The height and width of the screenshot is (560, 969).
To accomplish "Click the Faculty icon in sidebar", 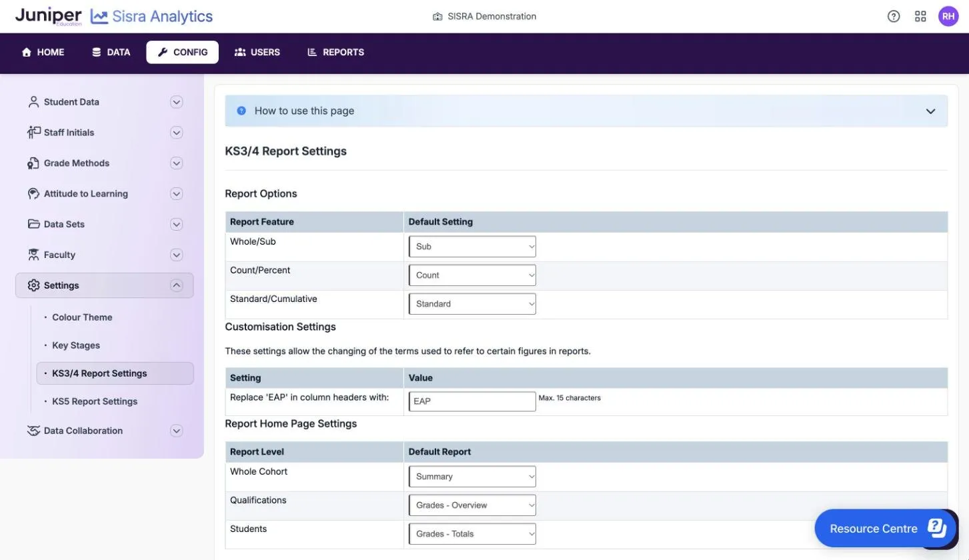I will (33, 255).
